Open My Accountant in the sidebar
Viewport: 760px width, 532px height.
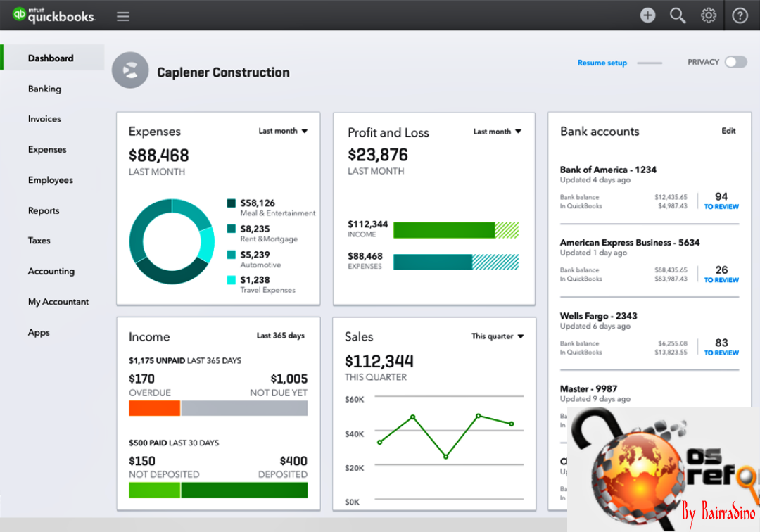tap(58, 302)
